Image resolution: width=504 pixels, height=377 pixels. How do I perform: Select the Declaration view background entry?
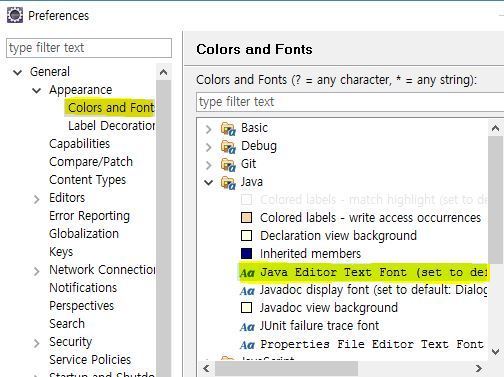pos(338,236)
